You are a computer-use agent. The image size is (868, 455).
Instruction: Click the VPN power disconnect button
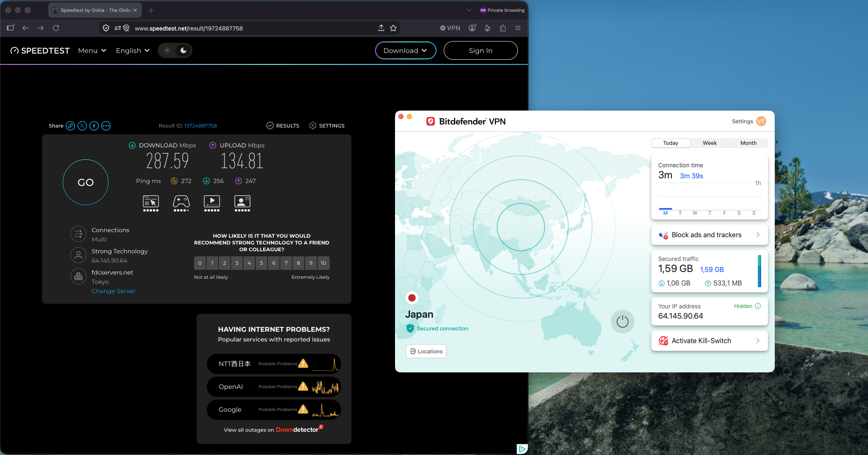pyautogui.click(x=622, y=322)
